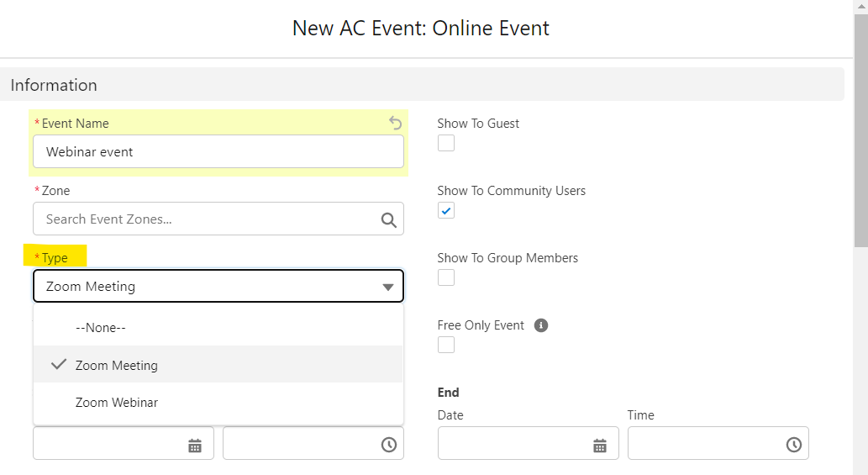Viewport: 868px width, 475px height.
Task: Enable the Show To Guest checkbox
Action: click(446, 144)
